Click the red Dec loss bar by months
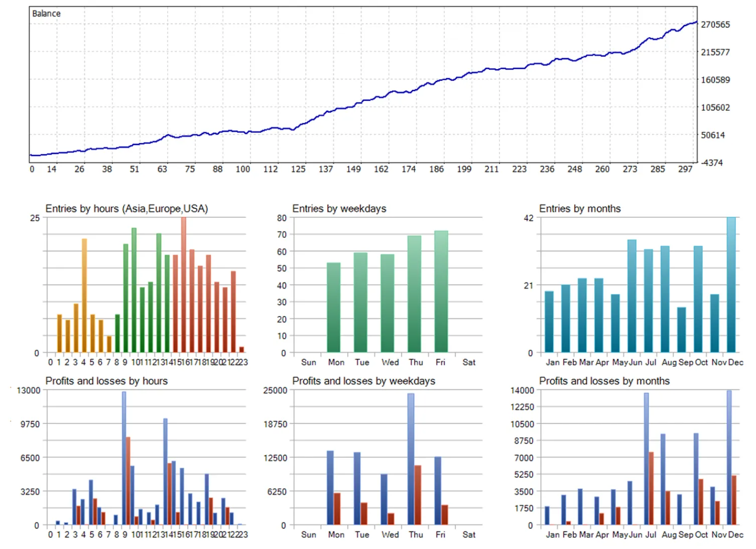 (x=734, y=500)
